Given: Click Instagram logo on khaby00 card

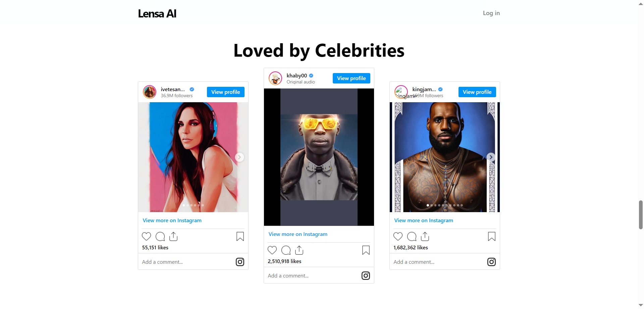Looking at the screenshot, I should point(366,275).
